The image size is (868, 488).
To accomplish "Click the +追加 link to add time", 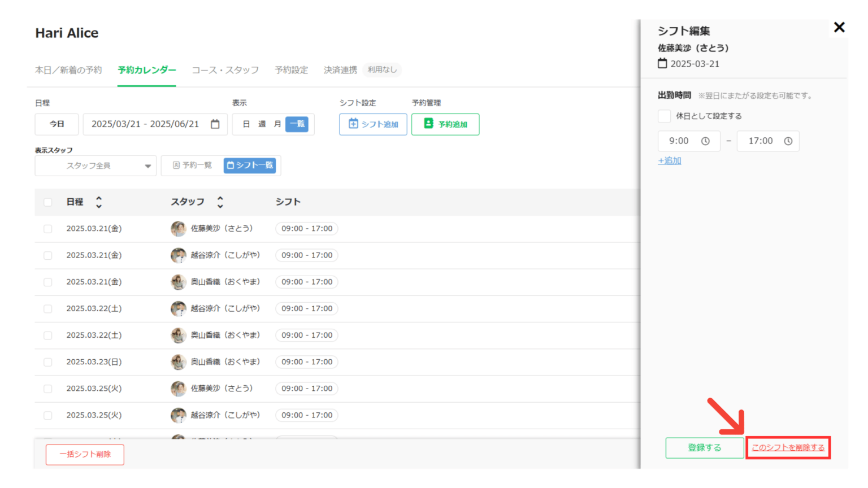I will click(x=670, y=161).
